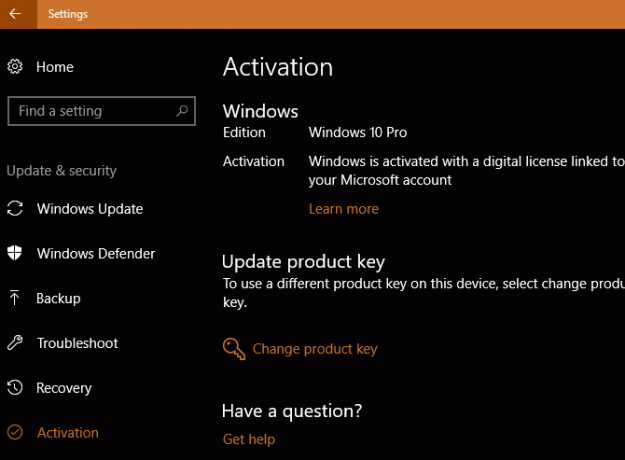Click the Activation checkmark circle icon
The image size is (625, 460).
(15, 432)
